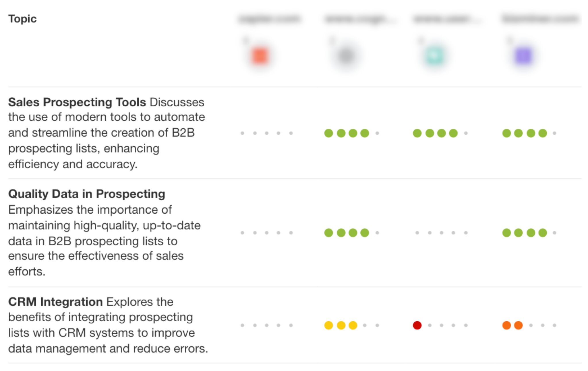Open the blurred domain header above the orange icon

(270, 19)
